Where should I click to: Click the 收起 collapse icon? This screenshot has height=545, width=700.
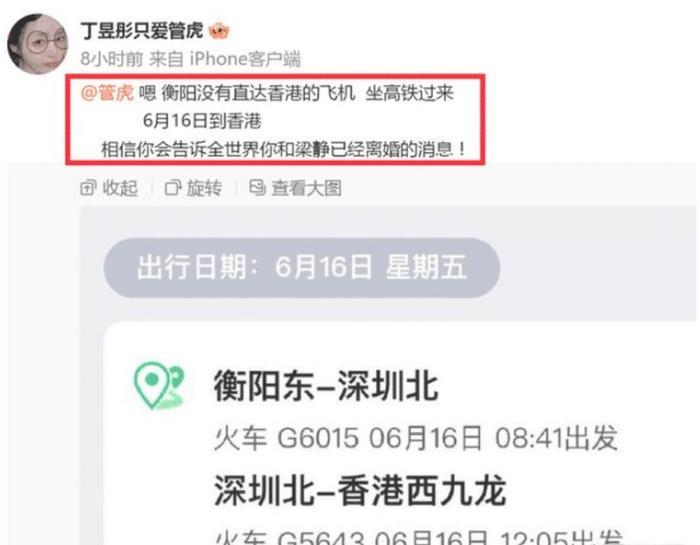(x=88, y=188)
